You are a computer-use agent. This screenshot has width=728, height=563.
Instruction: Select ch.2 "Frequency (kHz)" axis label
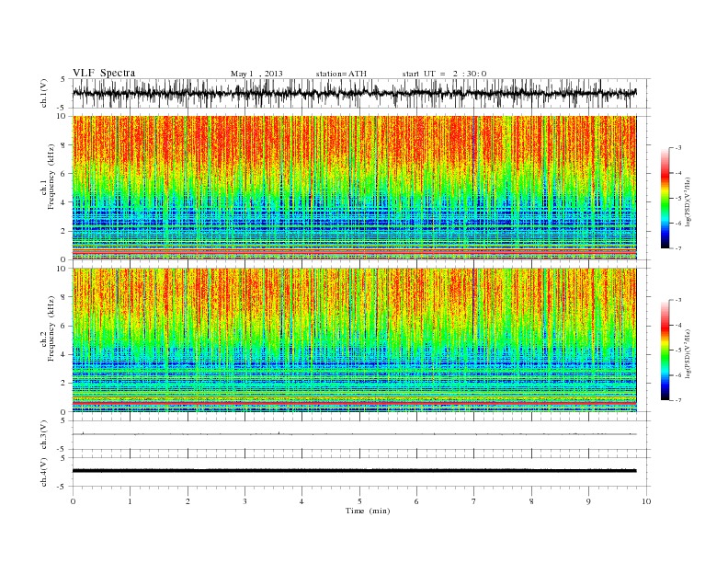coord(51,327)
